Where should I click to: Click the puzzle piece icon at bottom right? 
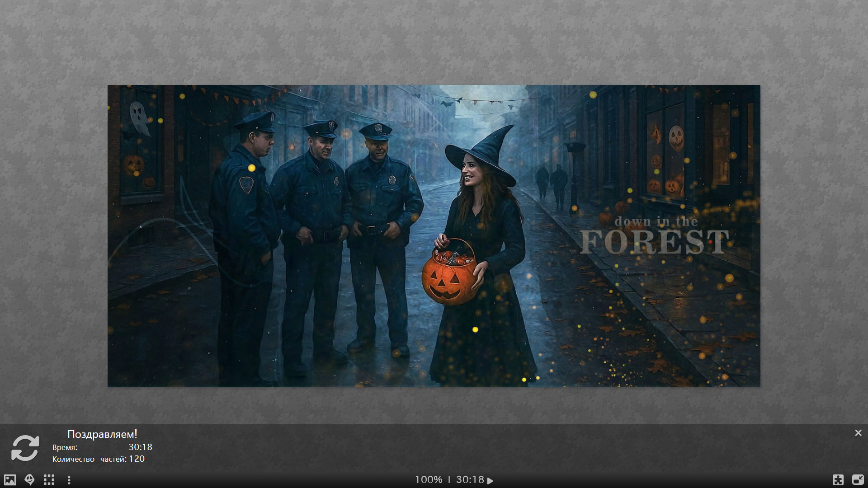[838, 480]
